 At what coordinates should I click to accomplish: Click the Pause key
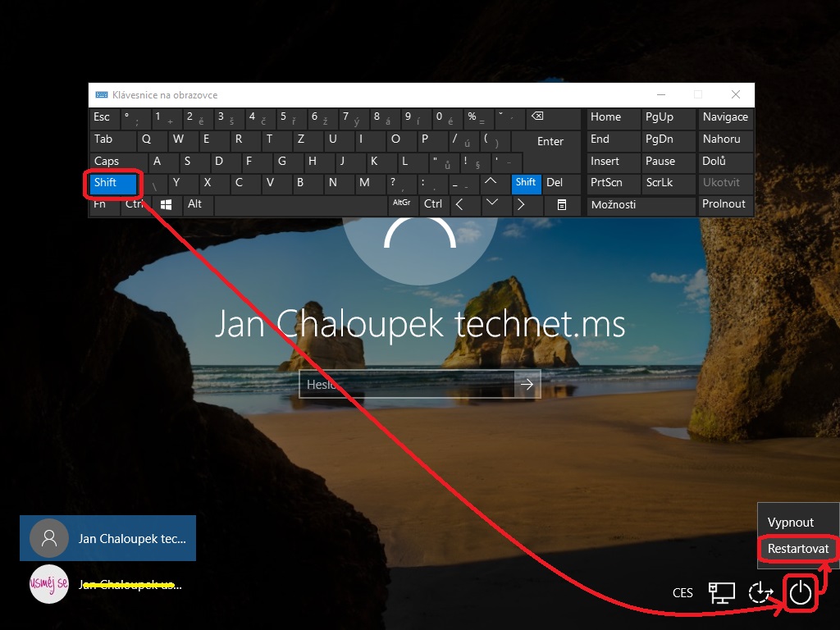click(x=668, y=162)
